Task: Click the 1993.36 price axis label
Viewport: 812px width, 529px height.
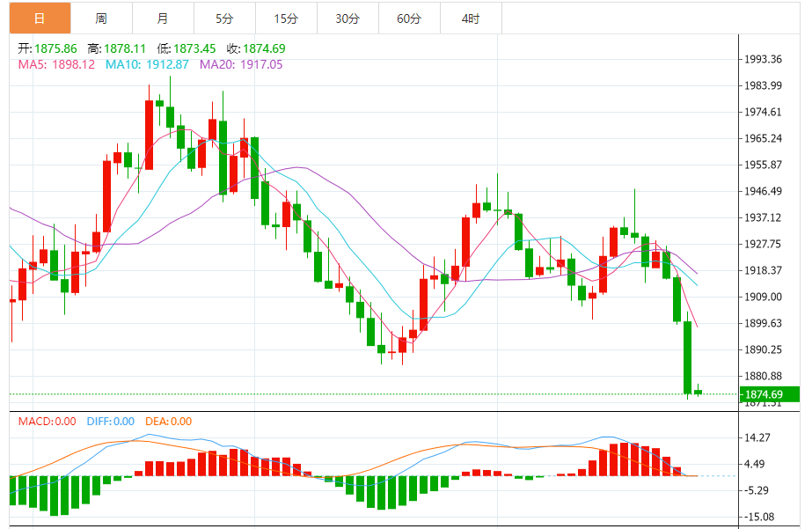Action: pos(763,59)
